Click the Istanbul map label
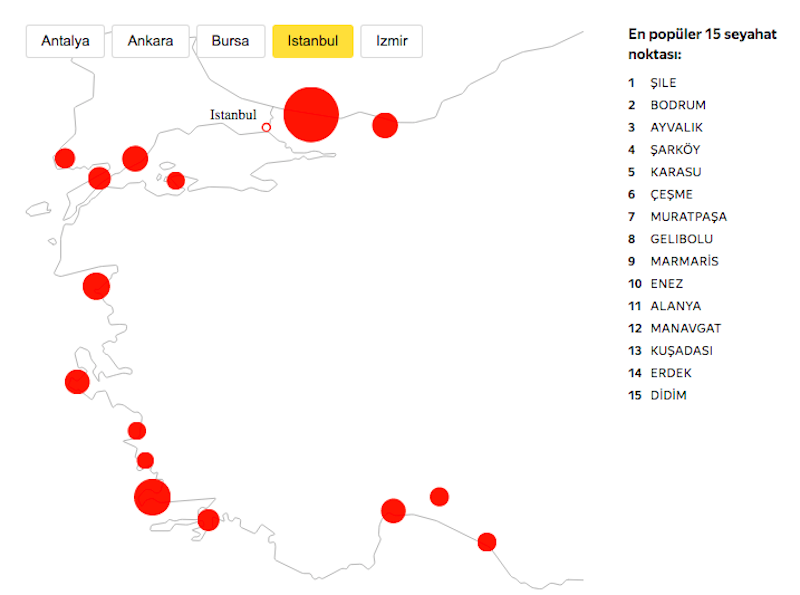The width and height of the screenshot is (800, 595). [x=233, y=115]
